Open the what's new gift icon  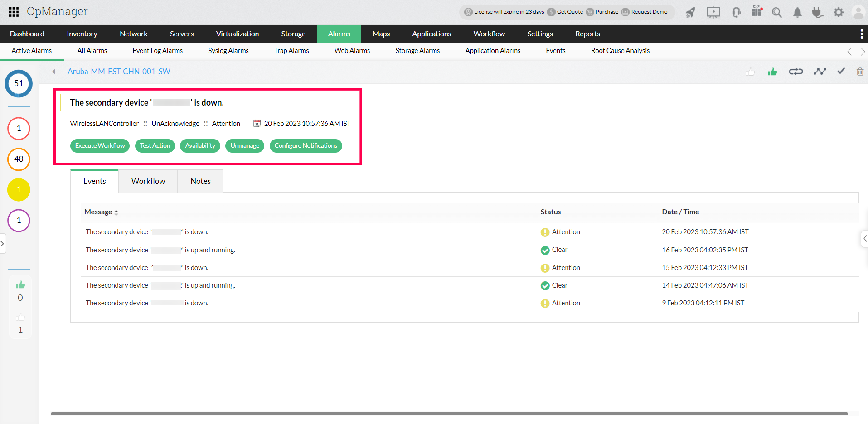756,12
